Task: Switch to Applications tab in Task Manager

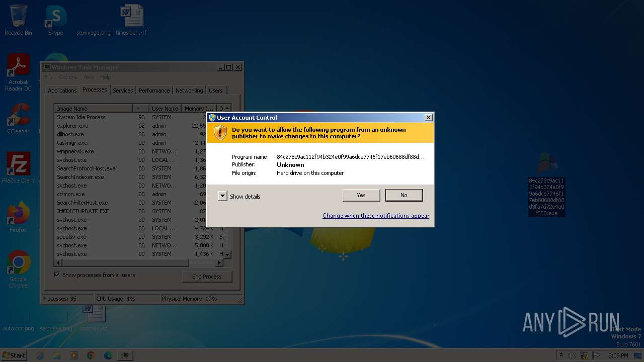Action: pyautogui.click(x=62, y=90)
